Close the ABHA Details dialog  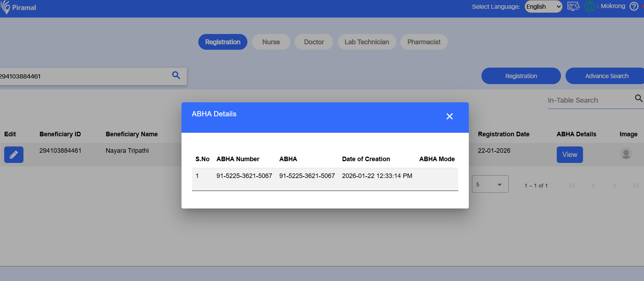(x=450, y=116)
